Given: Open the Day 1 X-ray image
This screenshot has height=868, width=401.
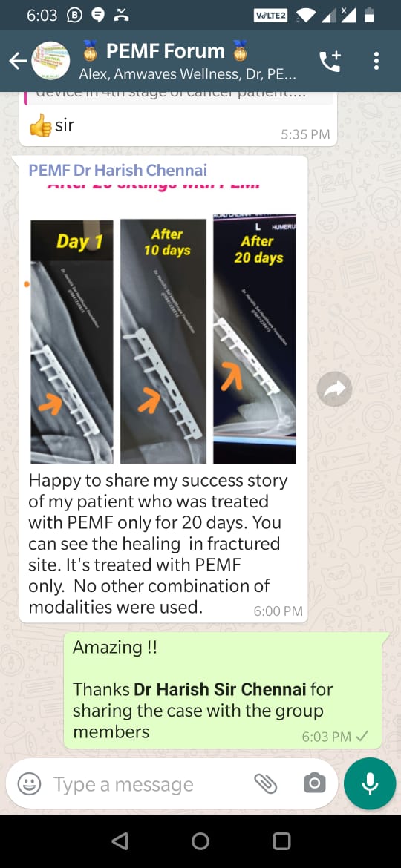Looking at the screenshot, I should [x=71, y=341].
